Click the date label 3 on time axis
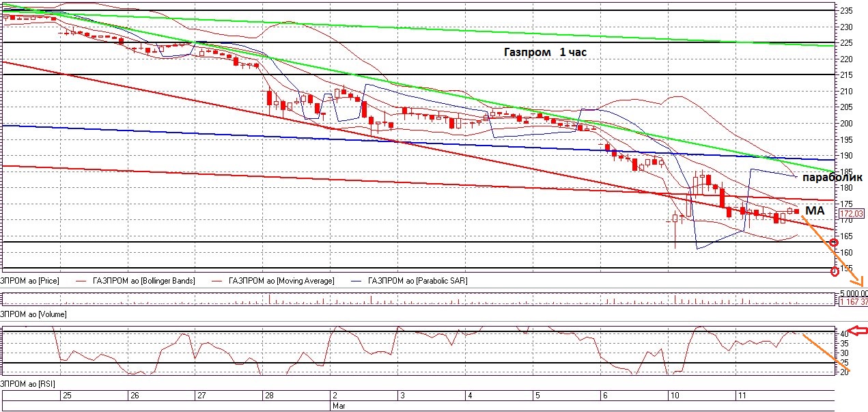 (402, 396)
